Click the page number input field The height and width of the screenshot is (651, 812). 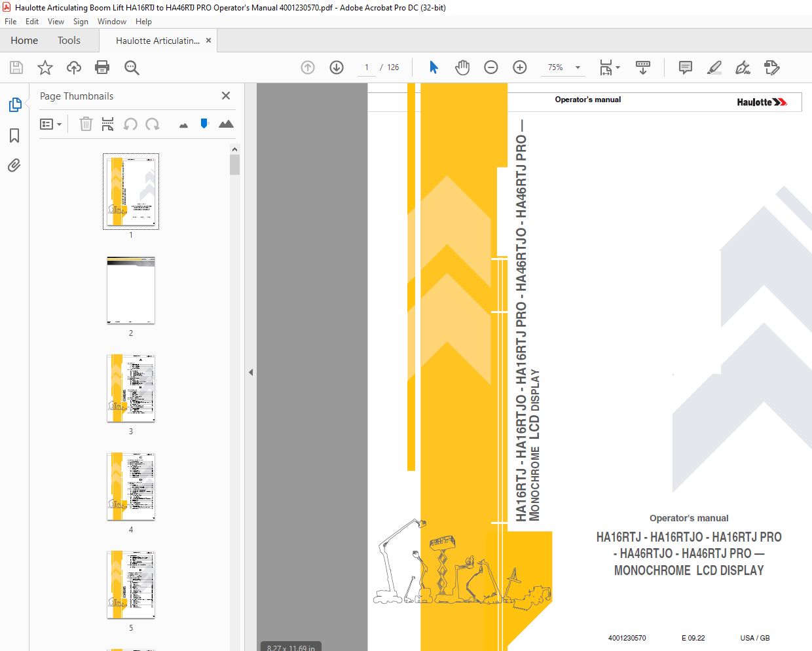(367, 67)
